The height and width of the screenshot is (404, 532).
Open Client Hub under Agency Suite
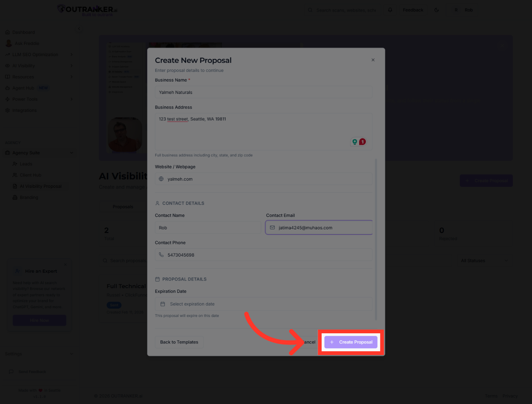click(30, 175)
